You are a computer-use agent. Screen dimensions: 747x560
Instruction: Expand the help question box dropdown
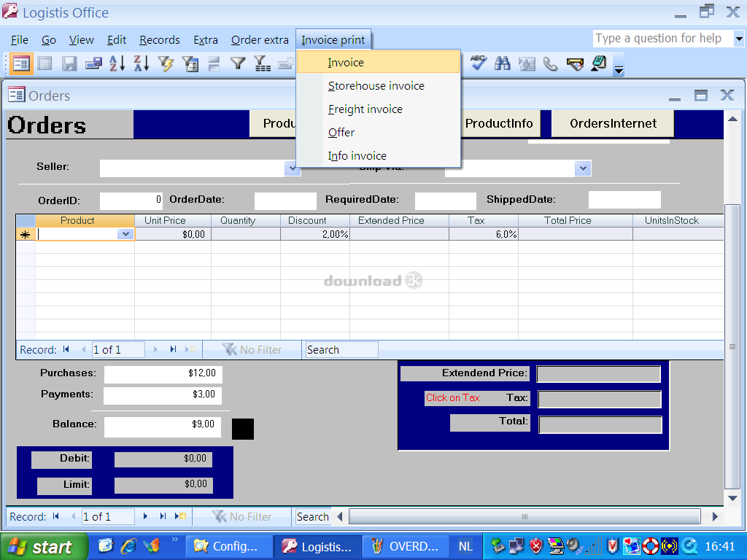coord(739,39)
